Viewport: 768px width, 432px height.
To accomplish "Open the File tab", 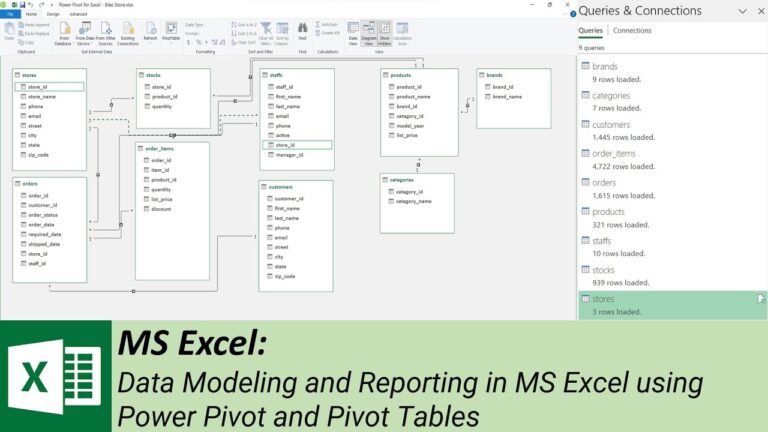I will coord(10,14).
